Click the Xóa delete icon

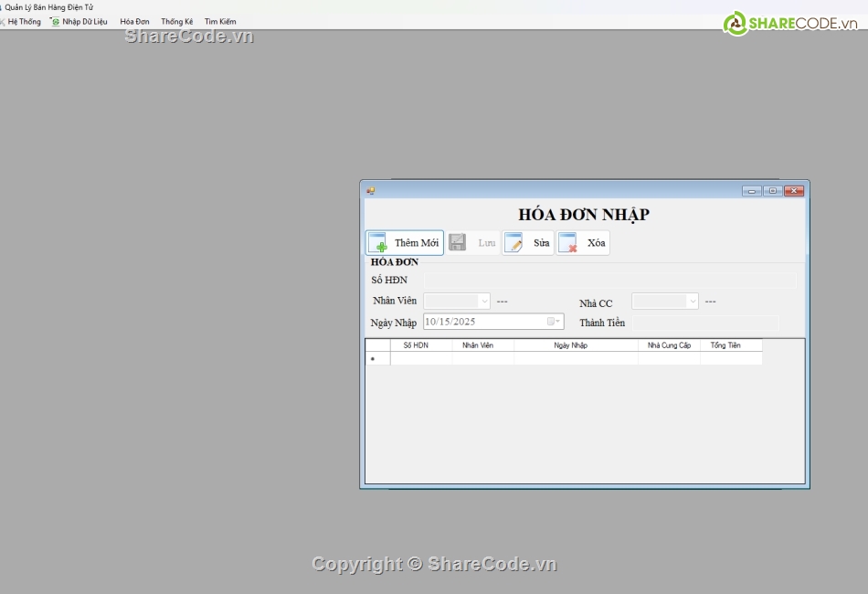[568, 243]
